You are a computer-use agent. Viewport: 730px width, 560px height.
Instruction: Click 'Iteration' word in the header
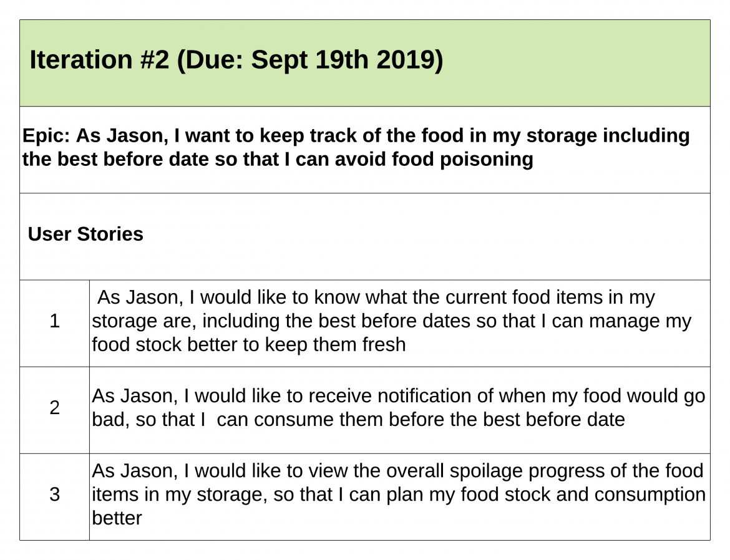point(81,60)
